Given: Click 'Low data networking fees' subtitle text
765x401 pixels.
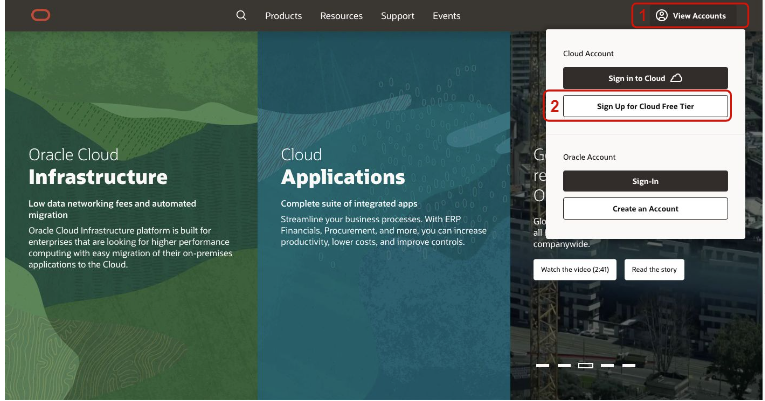Looking at the screenshot, I should pos(112,209).
